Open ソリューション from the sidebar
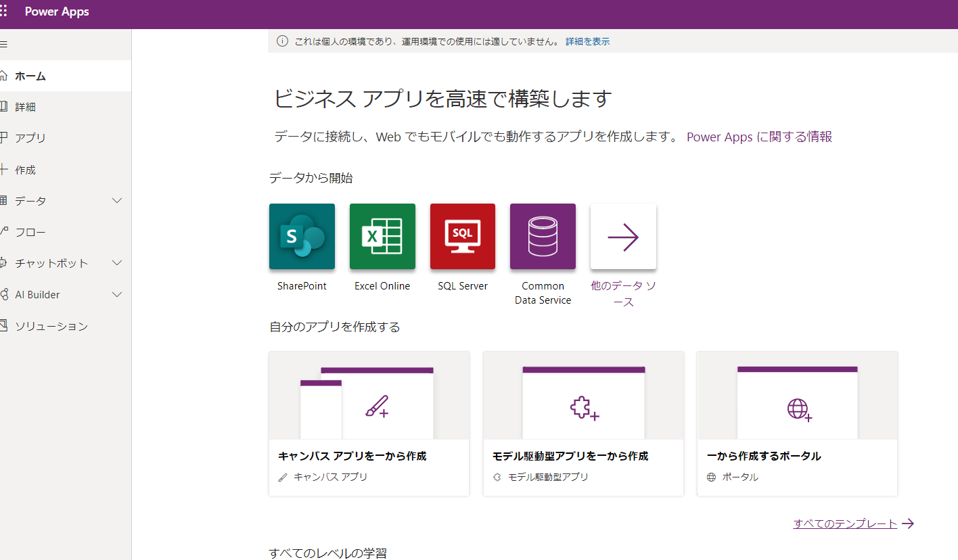 [49, 325]
